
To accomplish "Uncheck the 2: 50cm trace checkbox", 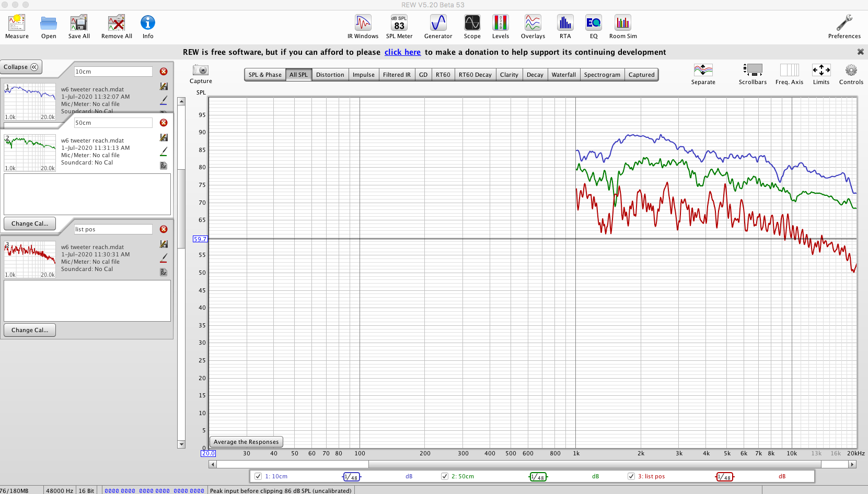I will (x=445, y=476).
